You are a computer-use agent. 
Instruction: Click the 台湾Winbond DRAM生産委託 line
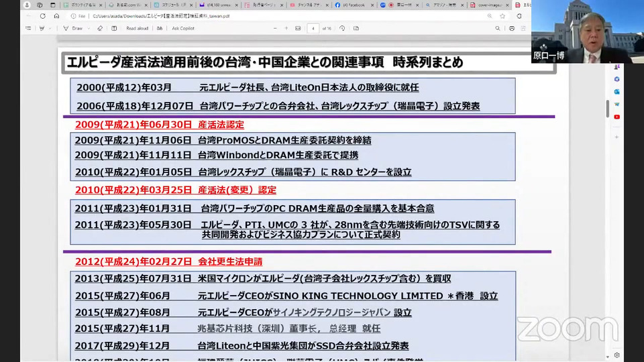[217, 155]
